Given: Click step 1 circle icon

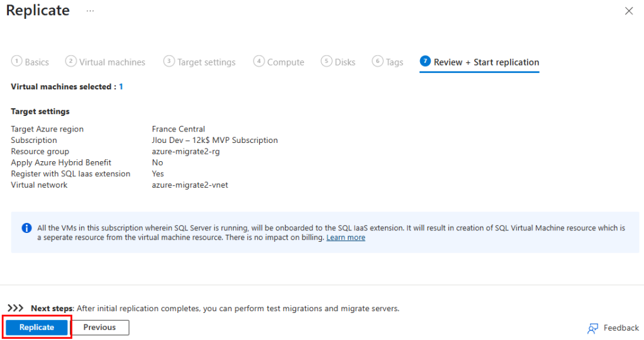Looking at the screenshot, I should 16,61.
